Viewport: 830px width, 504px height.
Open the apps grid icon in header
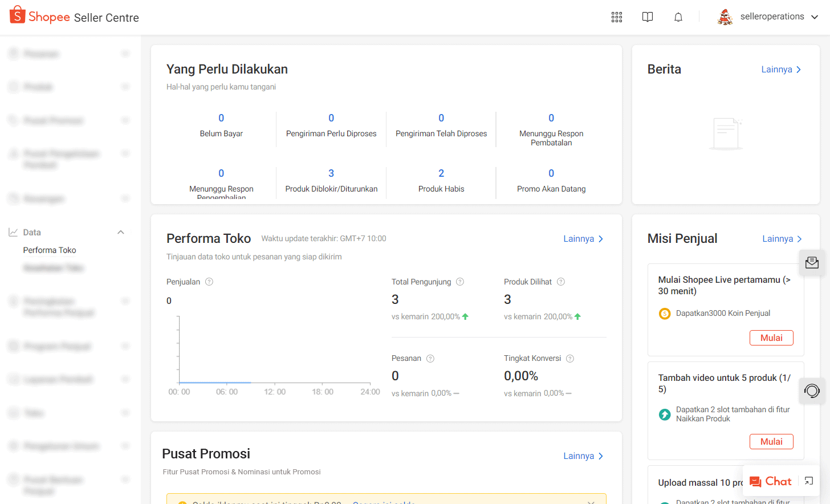point(616,17)
